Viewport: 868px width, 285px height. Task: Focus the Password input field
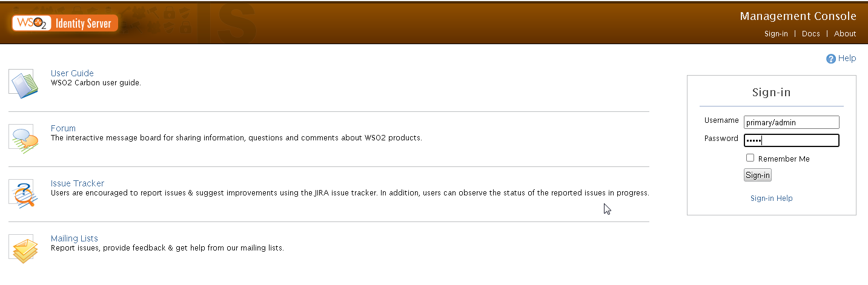792,140
